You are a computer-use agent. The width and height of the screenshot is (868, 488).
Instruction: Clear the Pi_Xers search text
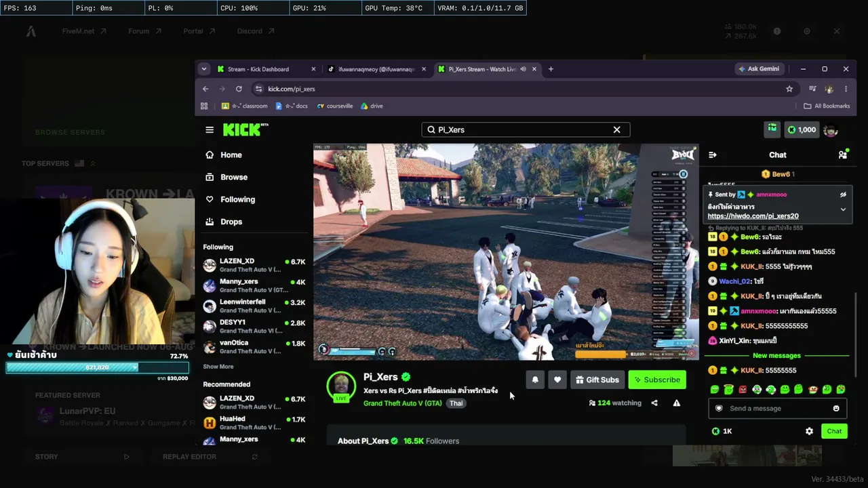(616, 129)
